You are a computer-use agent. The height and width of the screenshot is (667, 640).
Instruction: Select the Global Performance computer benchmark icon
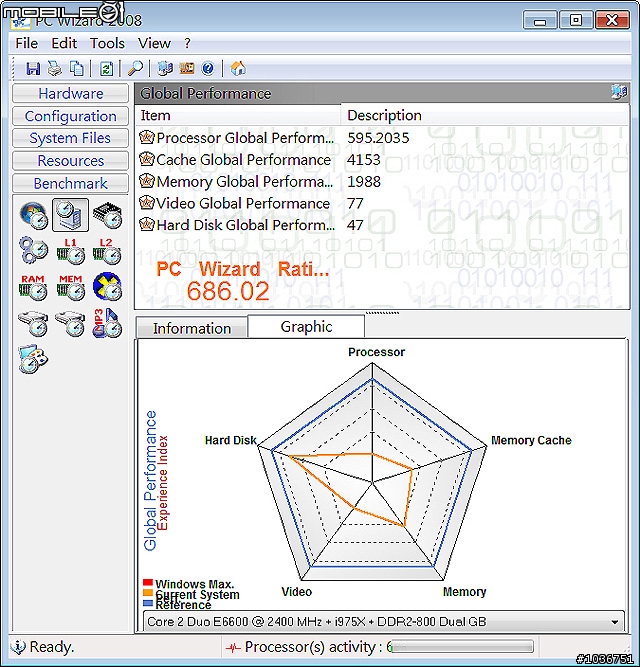coord(71,215)
